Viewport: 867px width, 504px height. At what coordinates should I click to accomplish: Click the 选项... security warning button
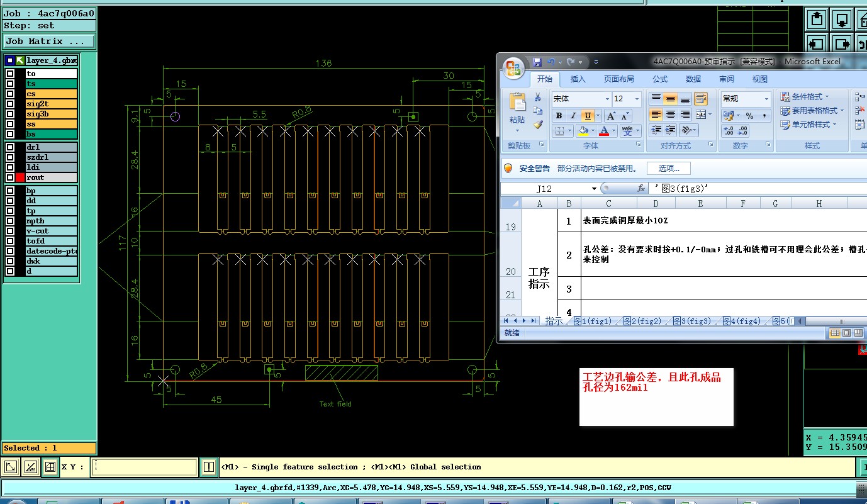[669, 168]
